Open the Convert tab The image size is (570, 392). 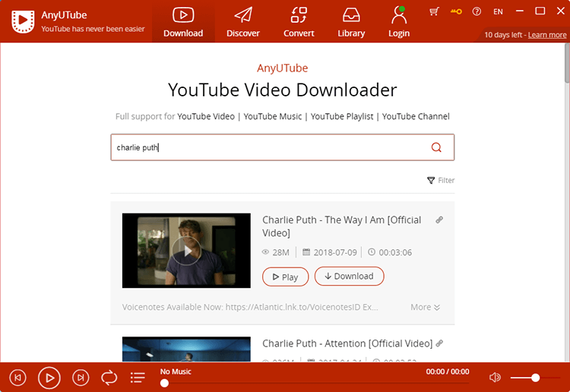pyautogui.click(x=299, y=21)
